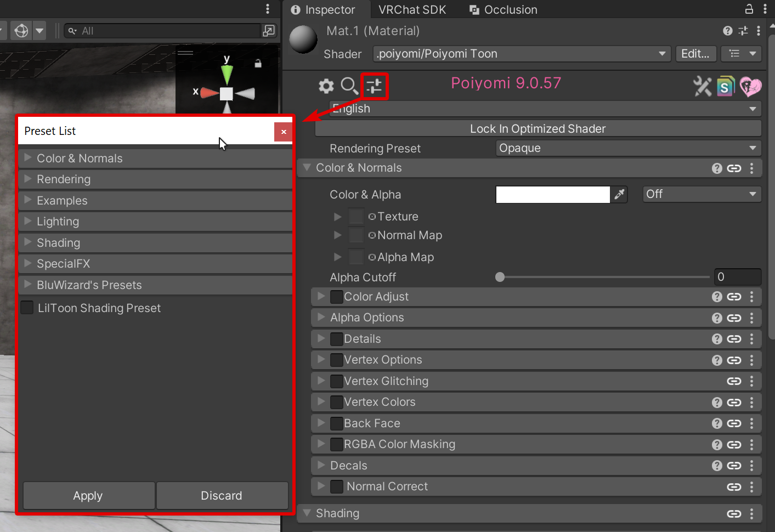Toggle the scene gizmo lock icon
775x532 pixels.
pos(258,63)
